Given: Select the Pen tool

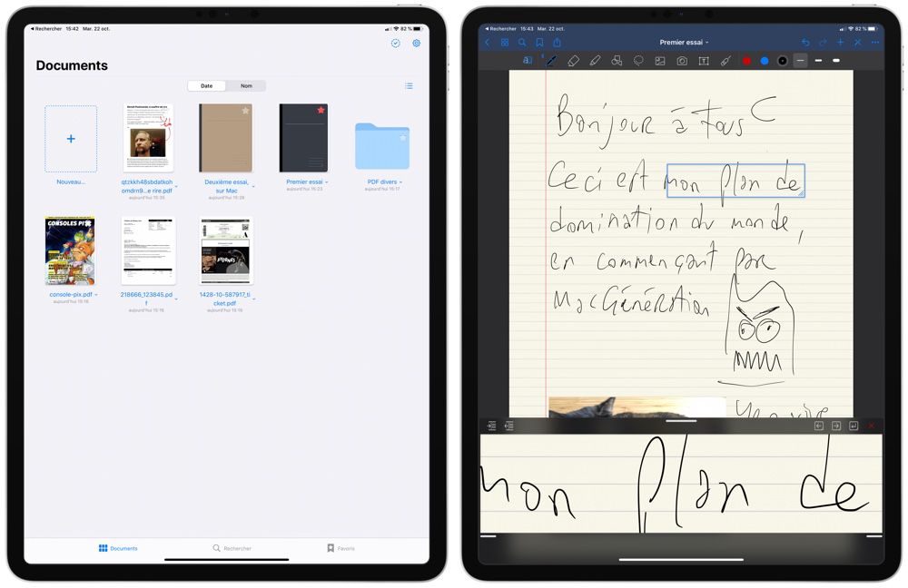Looking at the screenshot, I should [549, 60].
